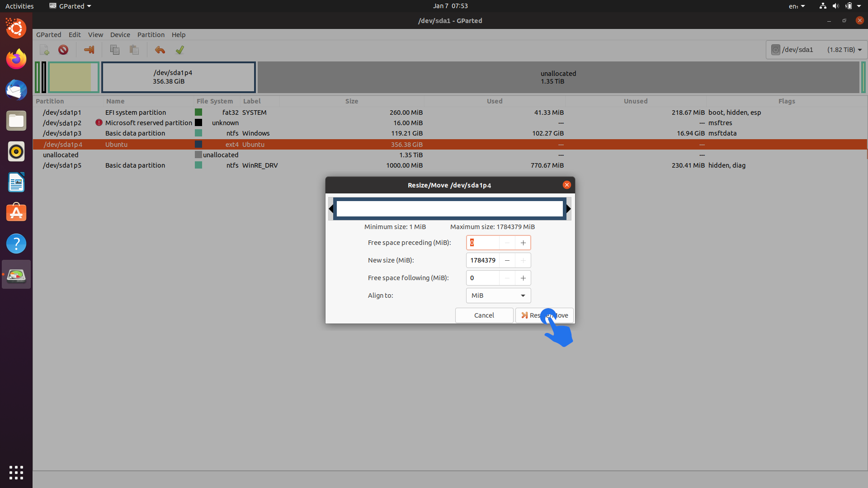Open the en keyboard layout menu
This screenshot has width=868, height=488.
tap(797, 6)
